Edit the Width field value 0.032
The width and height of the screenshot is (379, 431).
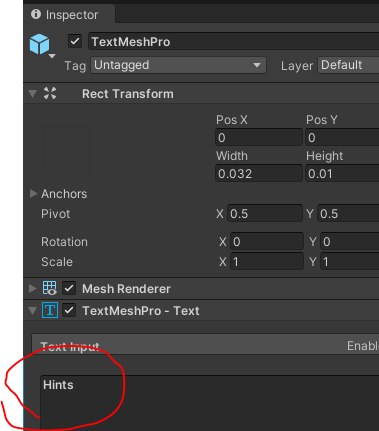click(259, 174)
